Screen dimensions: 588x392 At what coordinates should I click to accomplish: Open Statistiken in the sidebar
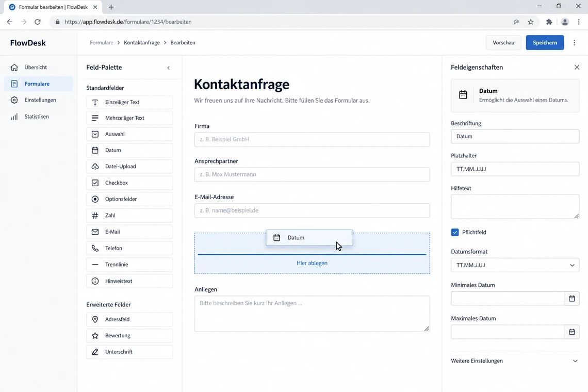tap(39, 117)
